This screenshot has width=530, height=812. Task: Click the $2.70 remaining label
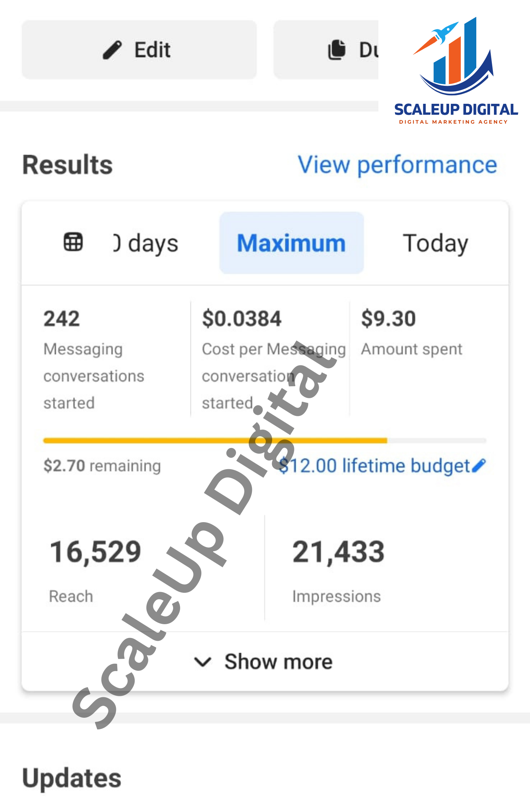102,466
